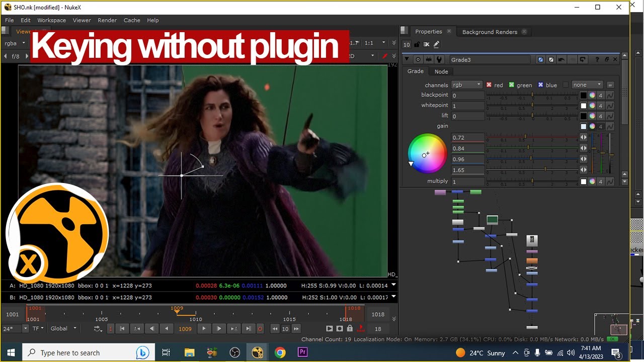The height and width of the screenshot is (362, 644).
Task: Click the blackpoint color swatch
Action: pos(584,95)
